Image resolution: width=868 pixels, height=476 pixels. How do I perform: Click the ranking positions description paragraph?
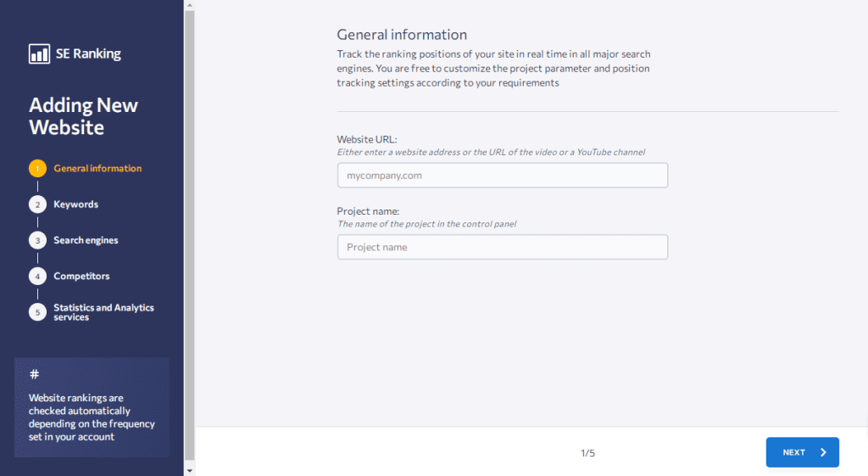[x=494, y=68]
